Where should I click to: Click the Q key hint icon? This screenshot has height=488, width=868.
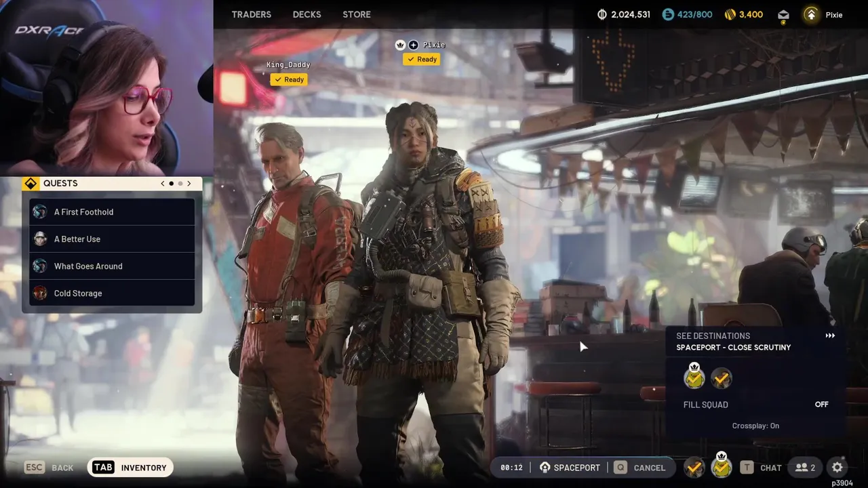coord(620,468)
